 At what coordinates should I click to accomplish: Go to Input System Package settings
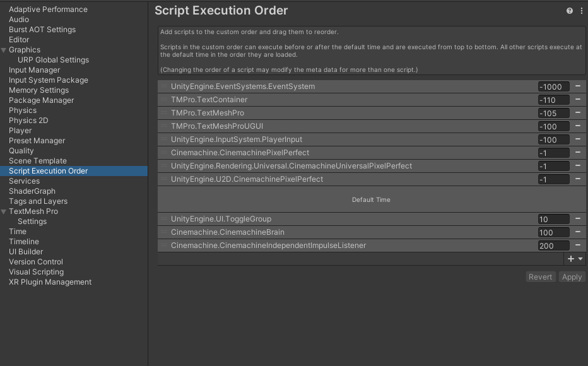49,80
